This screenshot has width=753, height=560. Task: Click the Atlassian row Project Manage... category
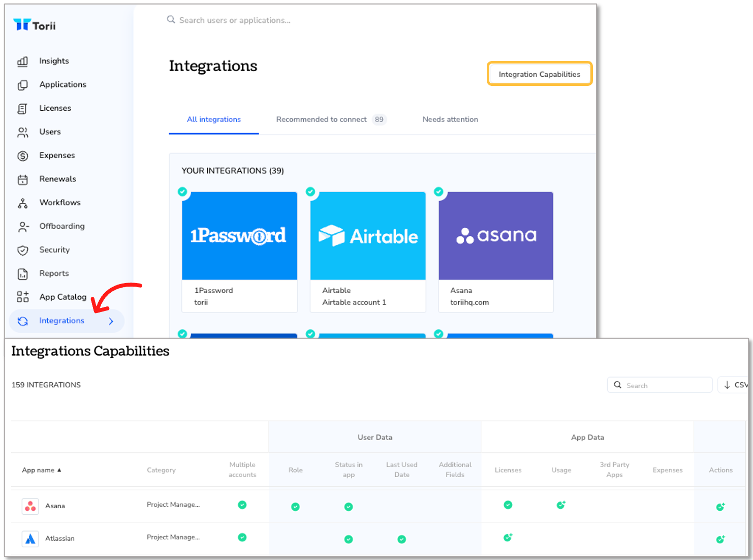(173, 537)
